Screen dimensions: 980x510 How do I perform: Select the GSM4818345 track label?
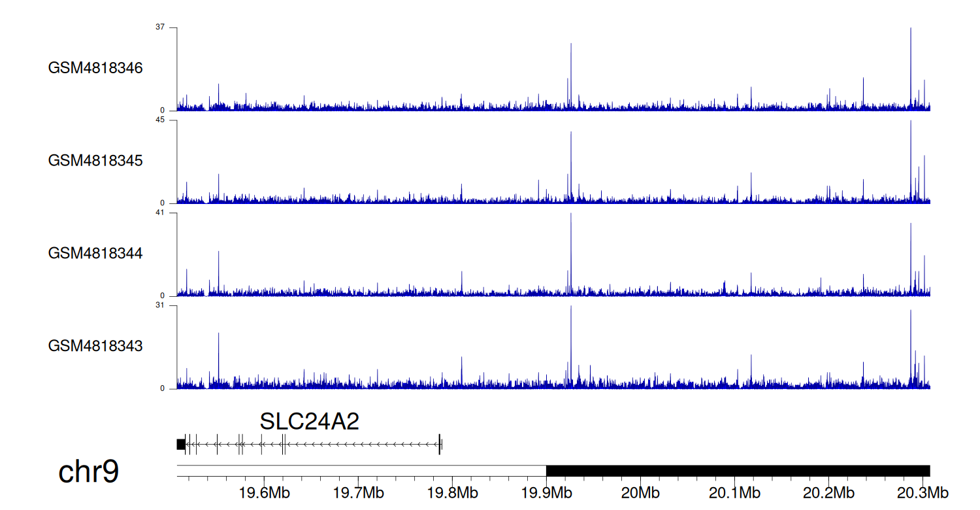[95, 160]
